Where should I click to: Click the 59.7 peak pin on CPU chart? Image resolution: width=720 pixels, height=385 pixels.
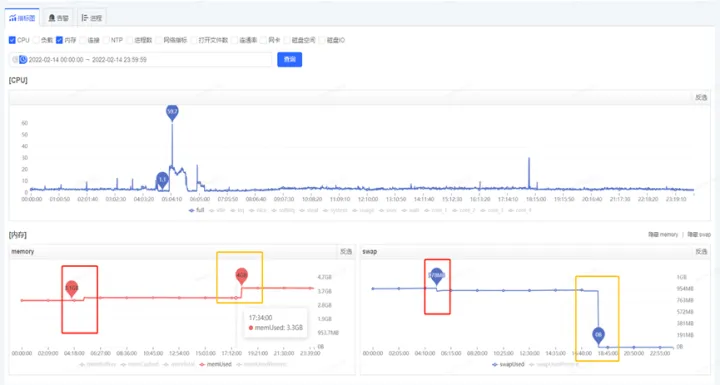click(172, 112)
